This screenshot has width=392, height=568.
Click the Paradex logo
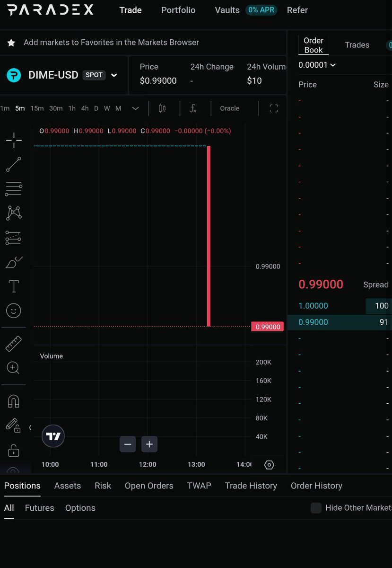tap(50, 9)
